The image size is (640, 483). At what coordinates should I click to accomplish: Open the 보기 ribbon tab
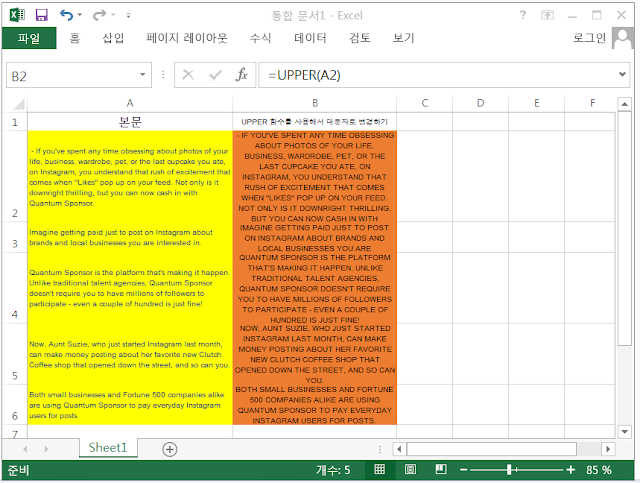coord(403,38)
